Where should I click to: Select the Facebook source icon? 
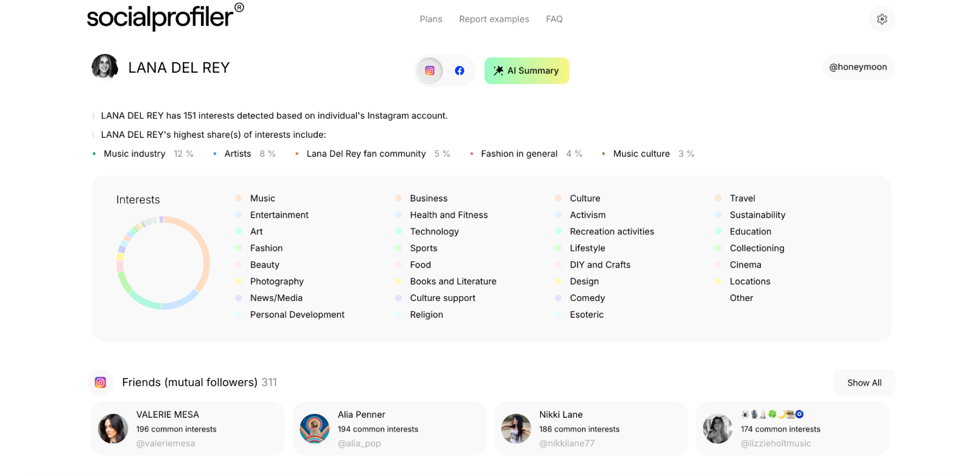(459, 70)
